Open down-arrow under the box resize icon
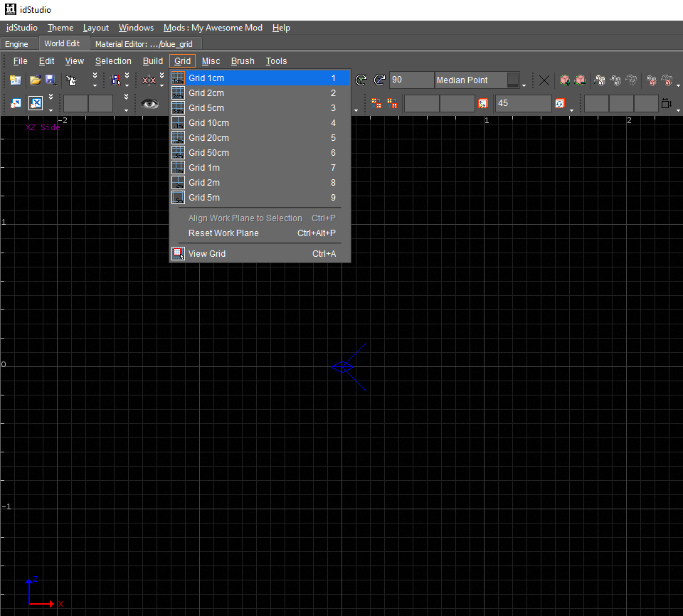This screenshot has height=616, width=683. pos(678,110)
